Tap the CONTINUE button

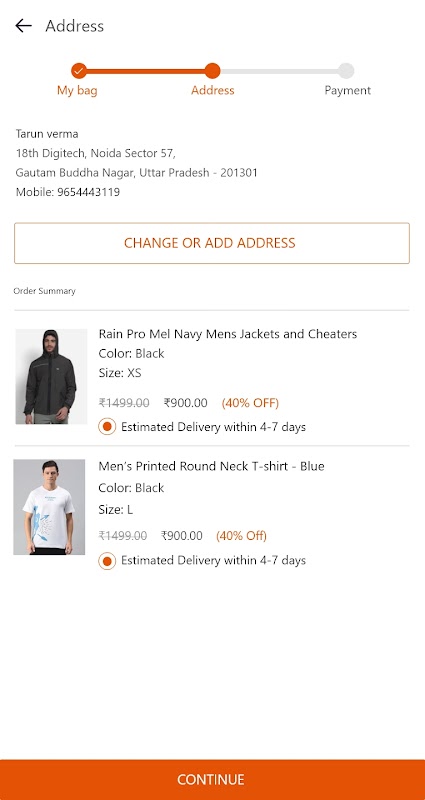click(x=212, y=780)
